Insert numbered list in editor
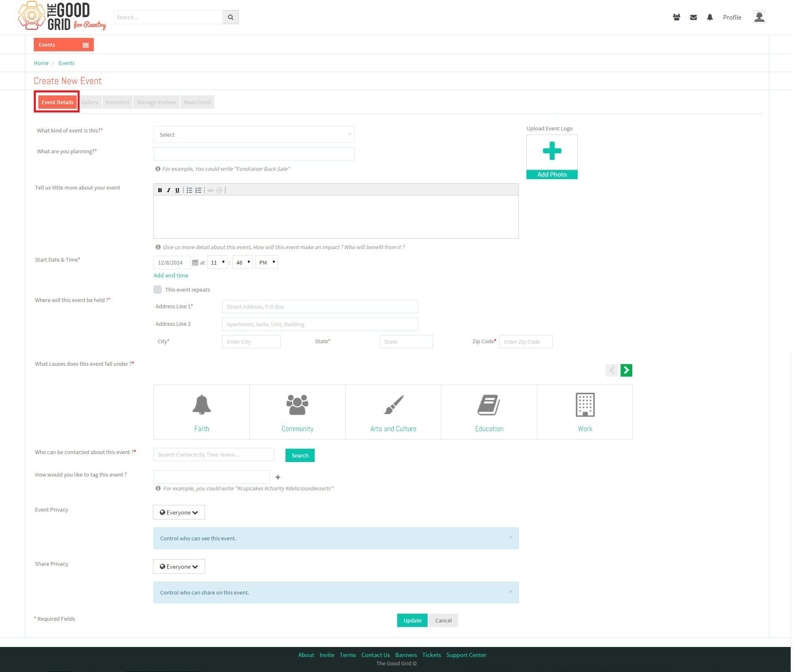 [x=198, y=190]
